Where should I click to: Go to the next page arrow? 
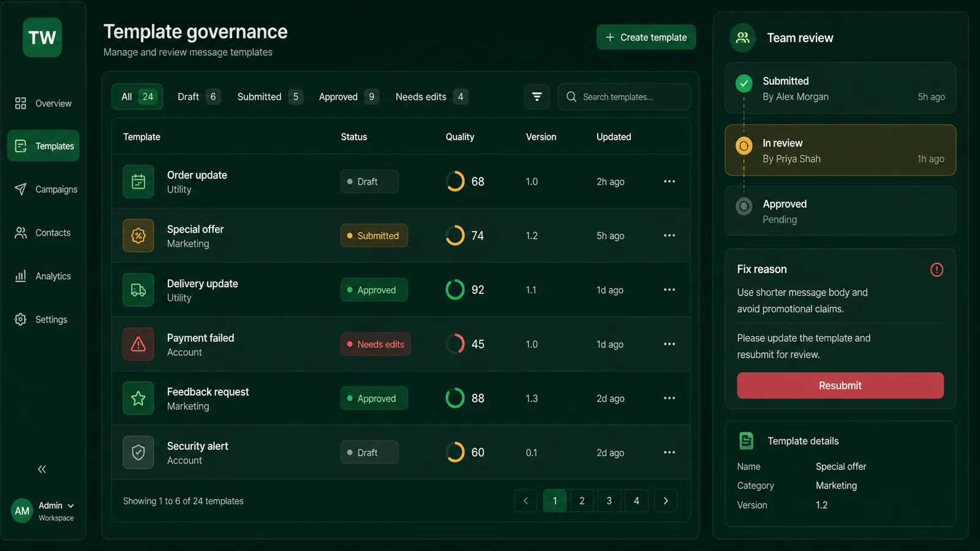click(x=666, y=501)
